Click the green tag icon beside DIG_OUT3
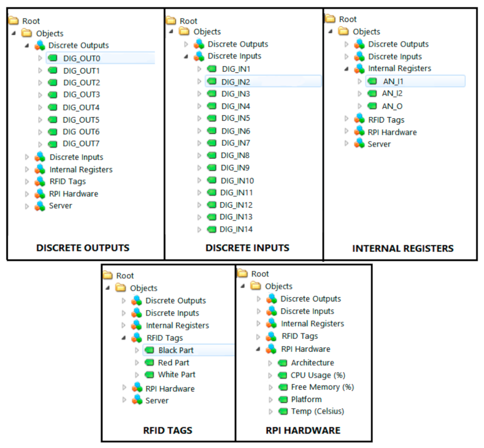Screen dimensions: 484x448 (53, 95)
